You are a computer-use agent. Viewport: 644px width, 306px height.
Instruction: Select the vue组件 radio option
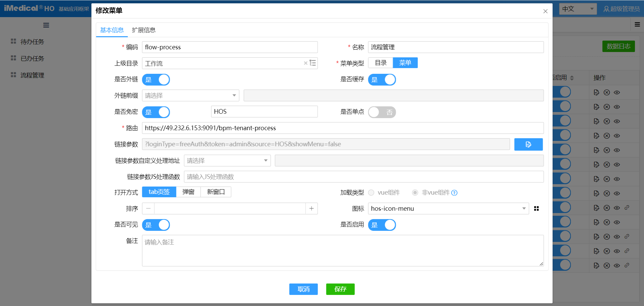click(x=371, y=193)
